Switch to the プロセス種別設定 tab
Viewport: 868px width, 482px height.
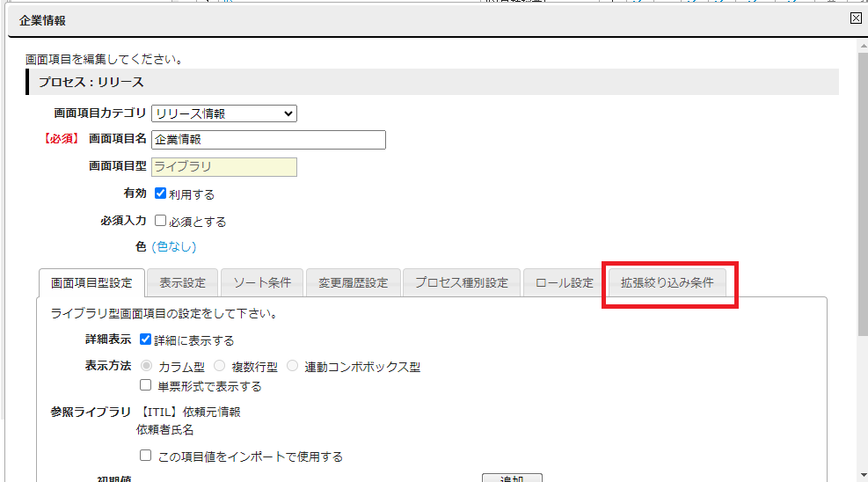462,283
